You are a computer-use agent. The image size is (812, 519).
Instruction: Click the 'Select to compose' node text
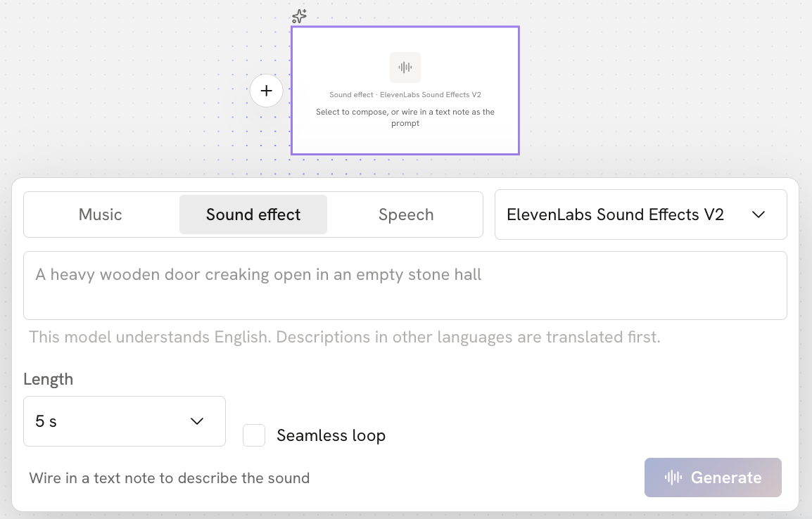405,117
